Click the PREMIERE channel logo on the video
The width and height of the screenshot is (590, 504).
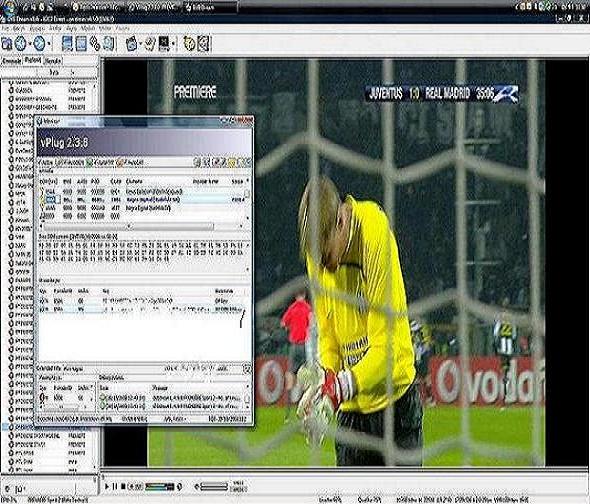point(195,92)
